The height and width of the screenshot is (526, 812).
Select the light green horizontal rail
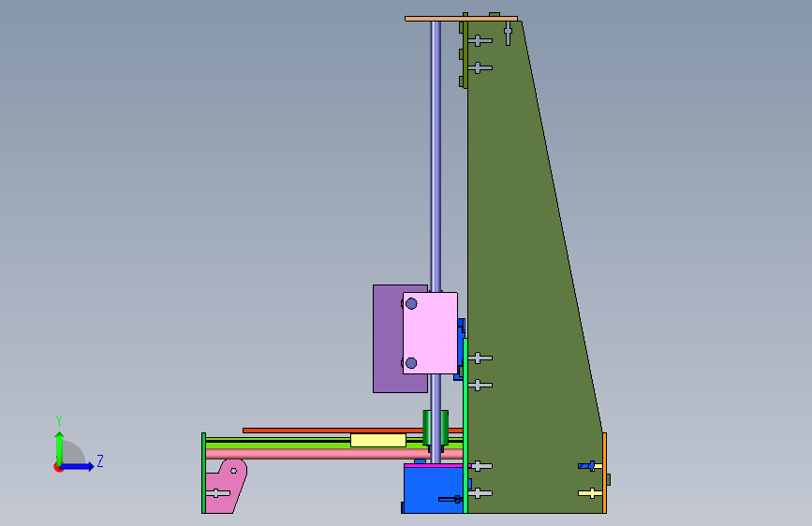tap(277, 445)
